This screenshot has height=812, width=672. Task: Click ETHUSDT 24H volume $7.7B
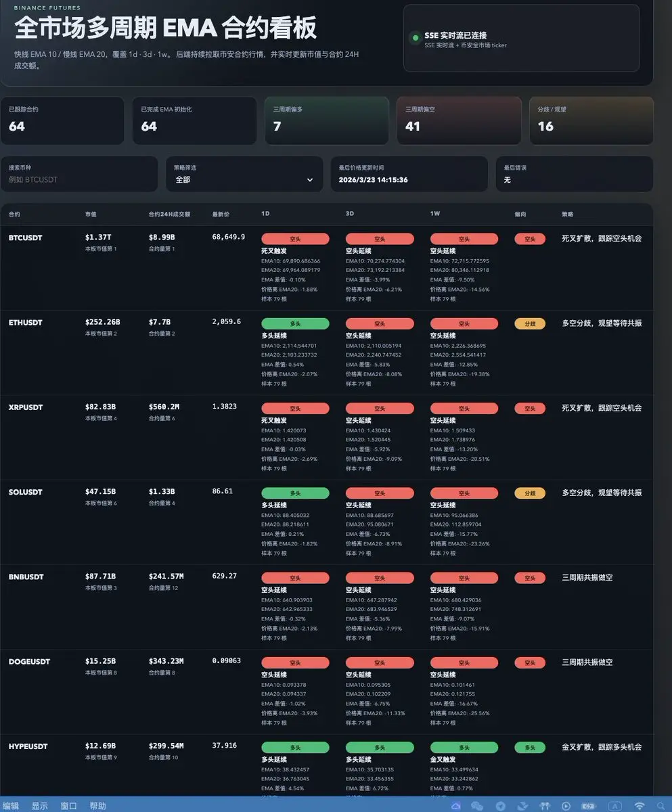159,322
